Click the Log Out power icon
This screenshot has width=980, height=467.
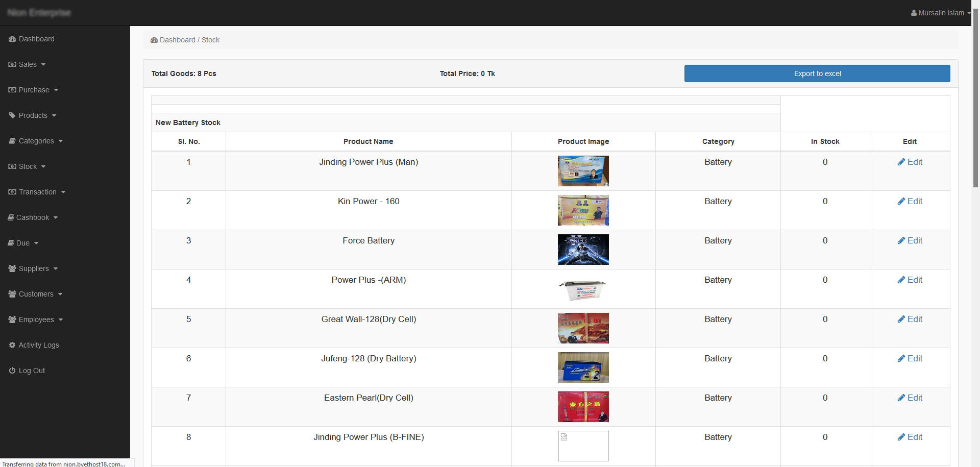[11, 371]
